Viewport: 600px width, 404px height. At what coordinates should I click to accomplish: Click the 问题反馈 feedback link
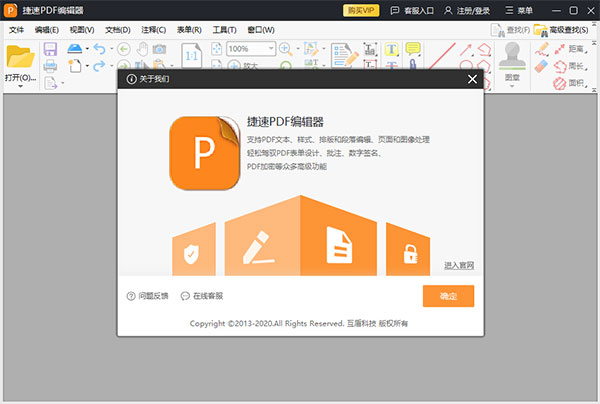pyautogui.click(x=147, y=296)
